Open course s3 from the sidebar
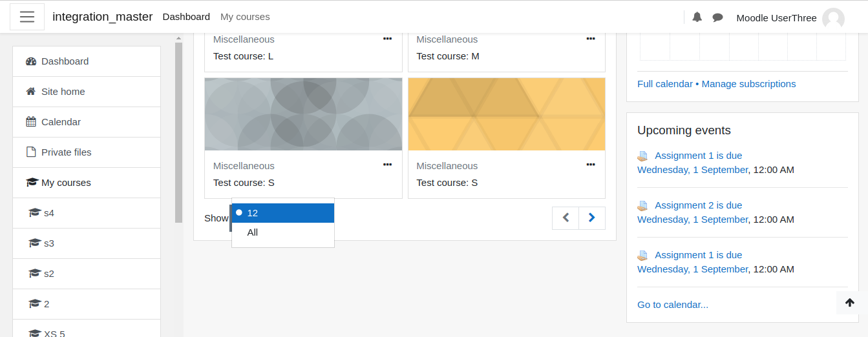 (x=87, y=243)
